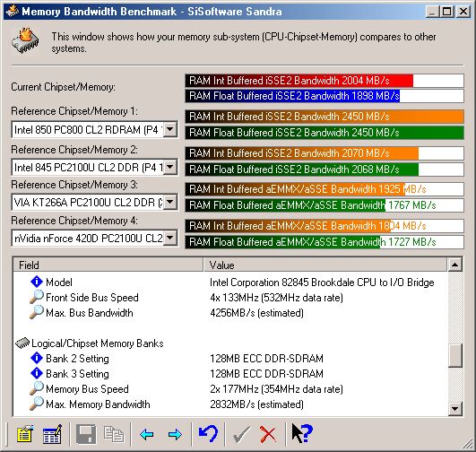Click the blue refresh arrow icon

pos(208,433)
